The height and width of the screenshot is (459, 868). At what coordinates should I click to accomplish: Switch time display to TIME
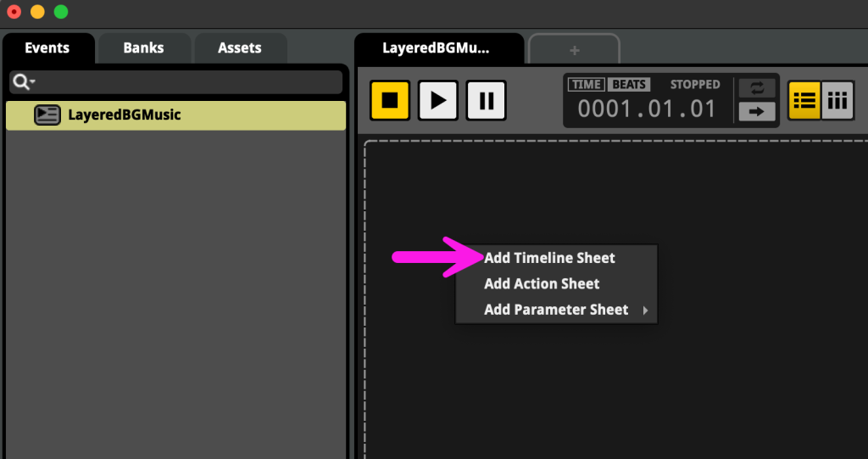pos(586,84)
